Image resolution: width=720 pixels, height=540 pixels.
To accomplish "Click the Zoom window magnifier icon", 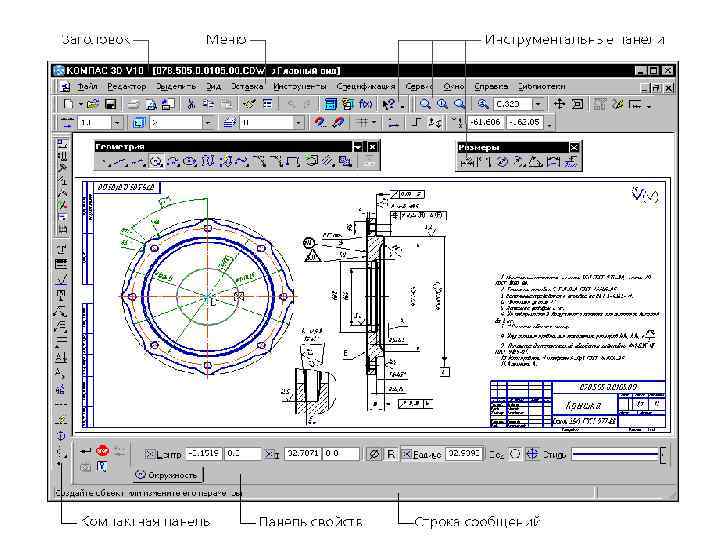I will 425,104.
